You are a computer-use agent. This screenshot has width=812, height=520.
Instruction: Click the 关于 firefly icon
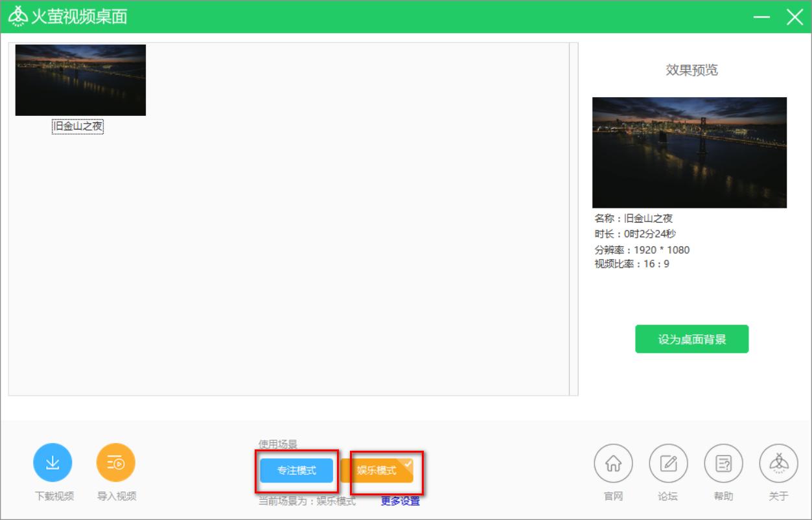click(x=778, y=462)
